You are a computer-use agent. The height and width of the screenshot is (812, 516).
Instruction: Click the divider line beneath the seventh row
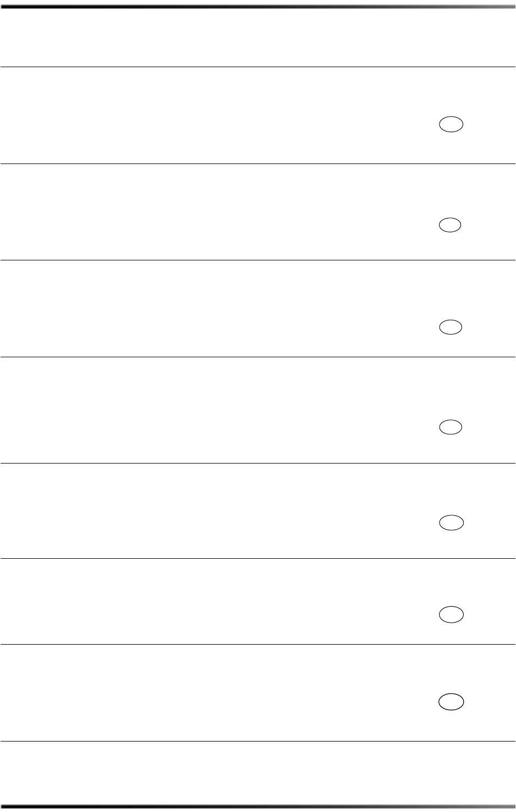pyautogui.click(x=258, y=741)
